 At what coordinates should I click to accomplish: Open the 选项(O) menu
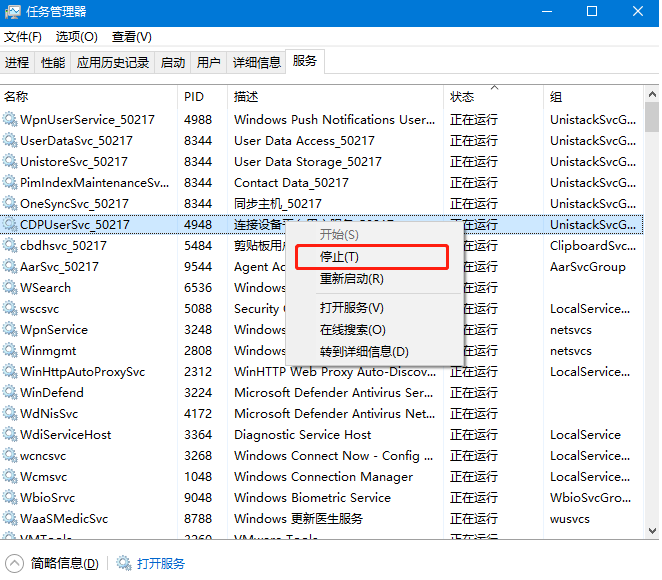click(x=76, y=37)
